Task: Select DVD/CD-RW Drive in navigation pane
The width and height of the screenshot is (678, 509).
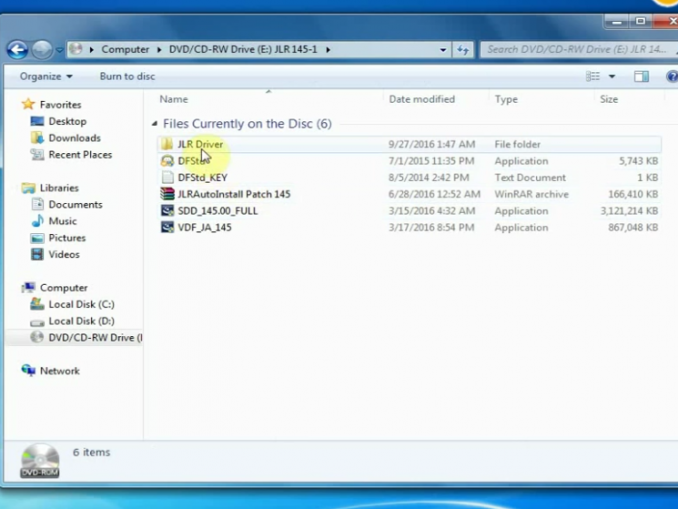Action: (95, 337)
